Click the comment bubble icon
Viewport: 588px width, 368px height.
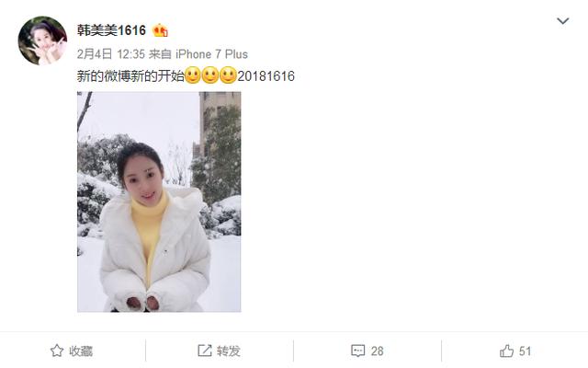[357, 351]
